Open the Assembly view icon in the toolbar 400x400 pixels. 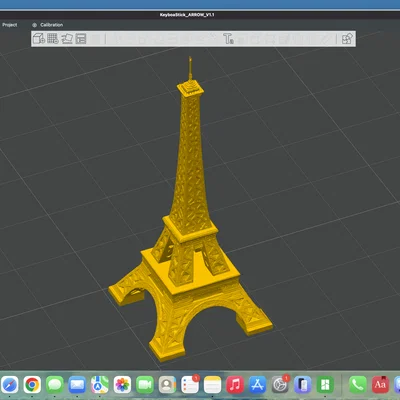tap(347, 39)
